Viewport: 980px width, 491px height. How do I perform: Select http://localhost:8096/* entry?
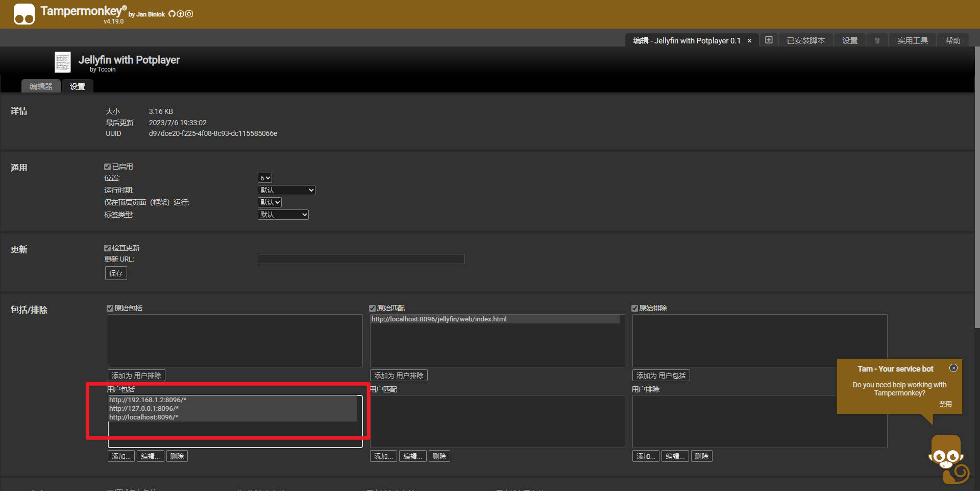click(x=233, y=417)
